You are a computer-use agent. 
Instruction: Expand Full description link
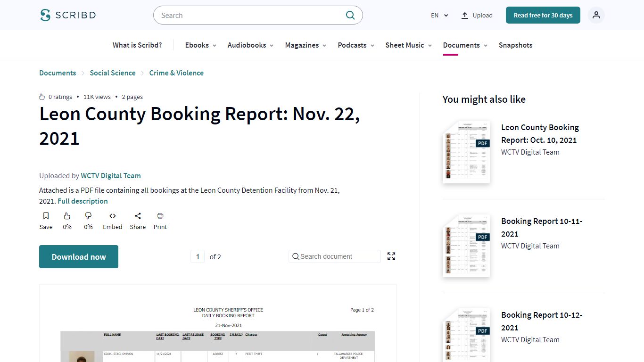pyautogui.click(x=83, y=201)
